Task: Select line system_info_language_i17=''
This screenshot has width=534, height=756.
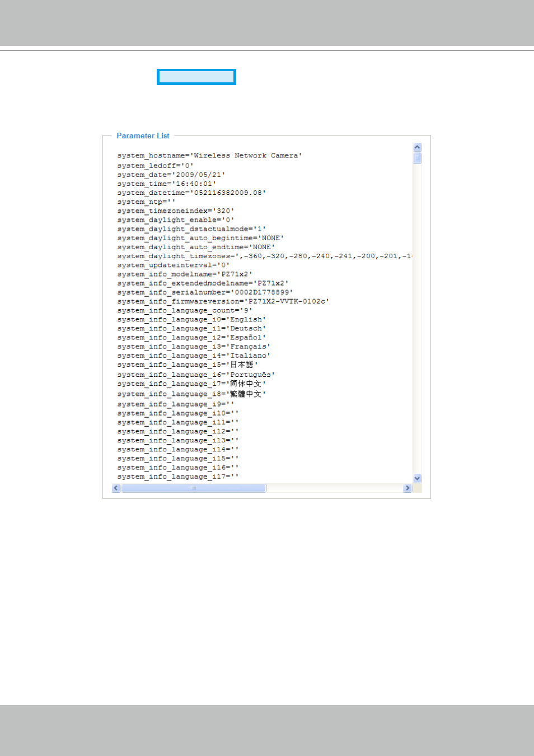Action: [x=178, y=477]
